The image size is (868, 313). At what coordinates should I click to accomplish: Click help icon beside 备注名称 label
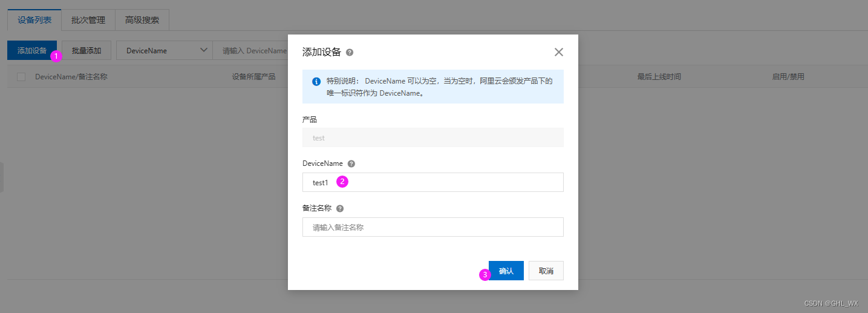pos(340,208)
